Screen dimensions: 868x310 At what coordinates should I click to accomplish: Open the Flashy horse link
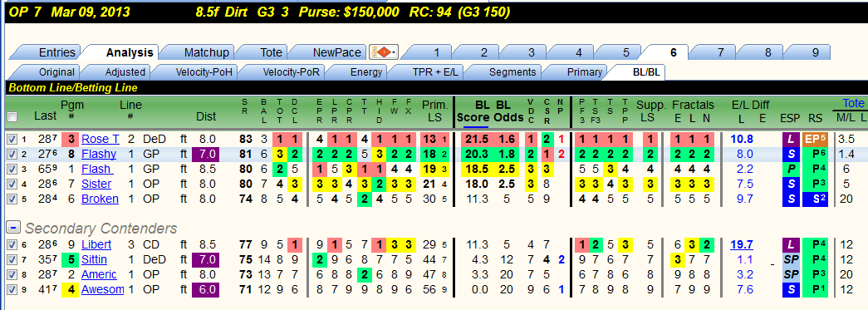pos(99,154)
